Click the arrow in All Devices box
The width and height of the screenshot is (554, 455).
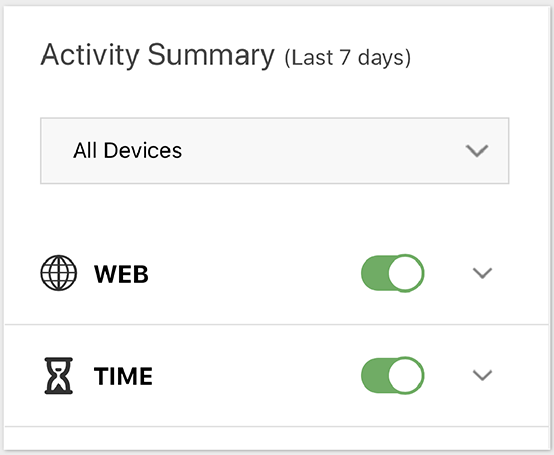[x=477, y=151]
